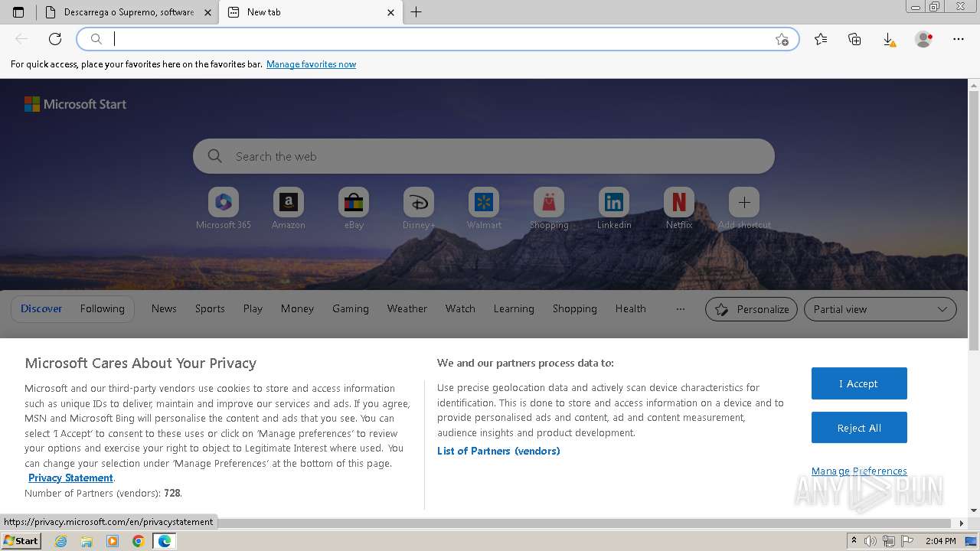Open the Shopping category in feed bar
980x551 pixels.
point(575,309)
